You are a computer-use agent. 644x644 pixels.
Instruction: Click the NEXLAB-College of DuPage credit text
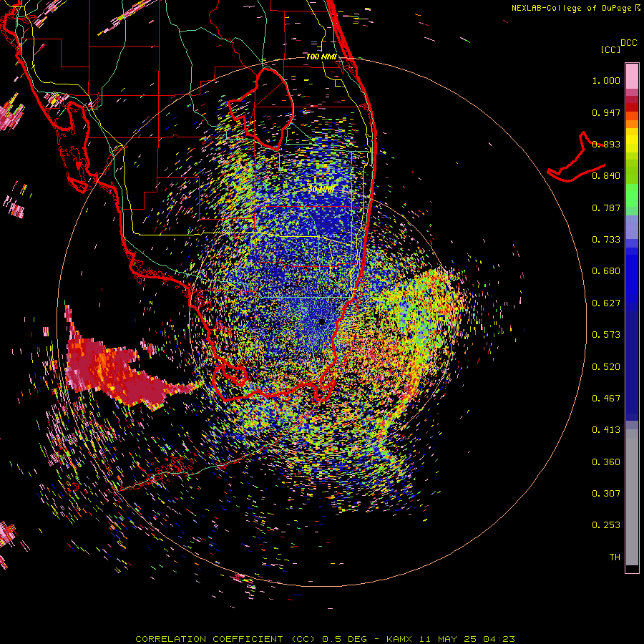pyautogui.click(x=575, y=8)
